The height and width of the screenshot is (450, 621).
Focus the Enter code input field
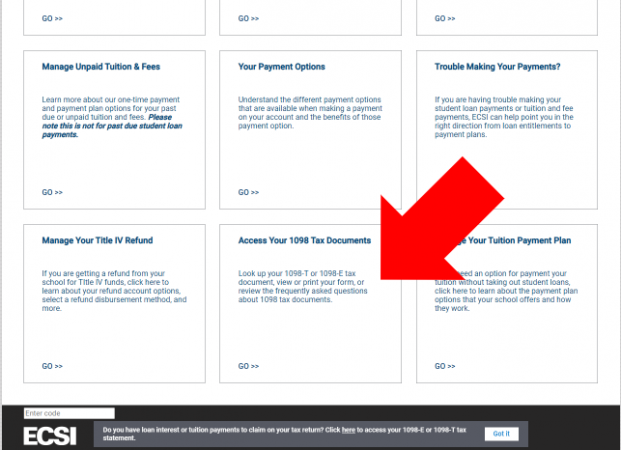tap(69, 413)
